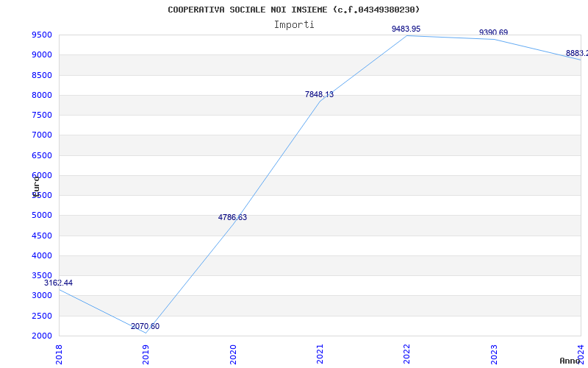Click the 2023 x-axis label
Viewport: 588px width, 368px height.
(494, 355)
